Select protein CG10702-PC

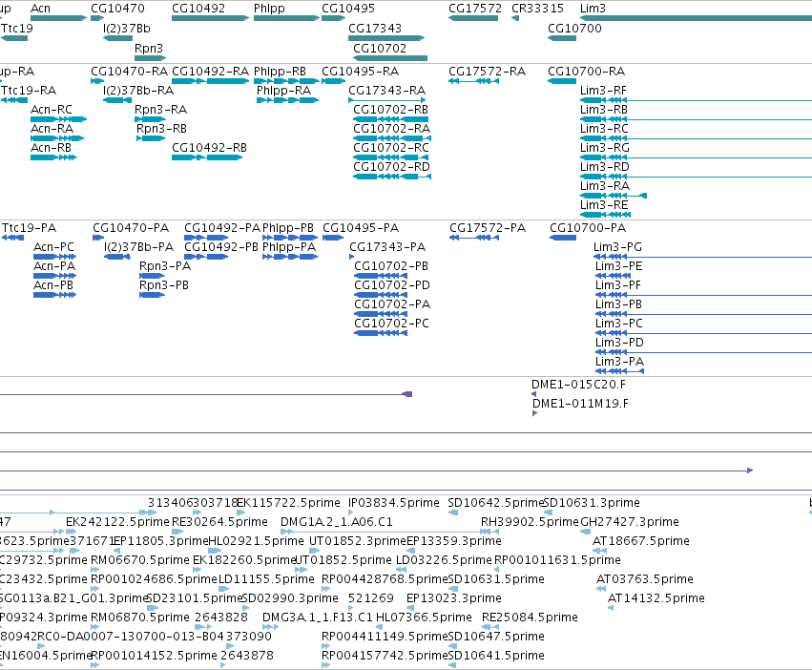pyautogui.click(x=391, y=324)
